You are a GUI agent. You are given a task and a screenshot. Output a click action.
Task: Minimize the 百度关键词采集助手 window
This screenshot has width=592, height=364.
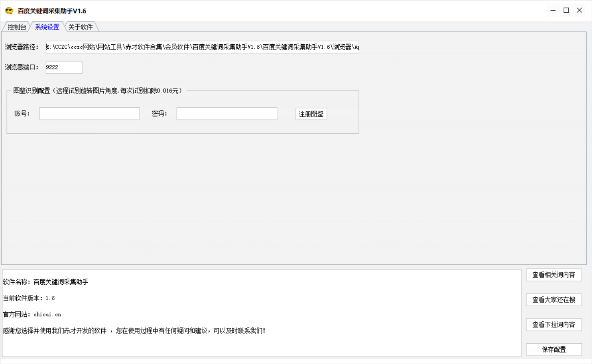[553, 11]
